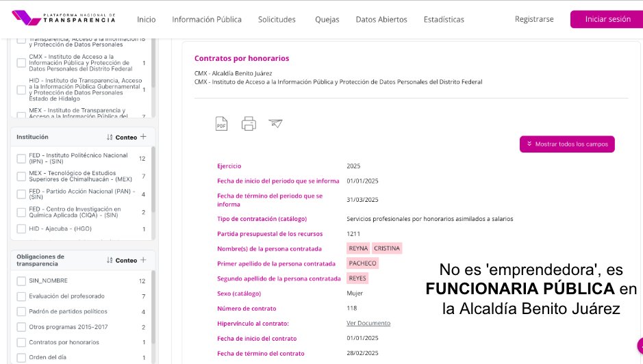This screenshot has height=364, width=643.
Task: Check Otros programas 2015-2017 filter
Action: click(x=21, y=327)
